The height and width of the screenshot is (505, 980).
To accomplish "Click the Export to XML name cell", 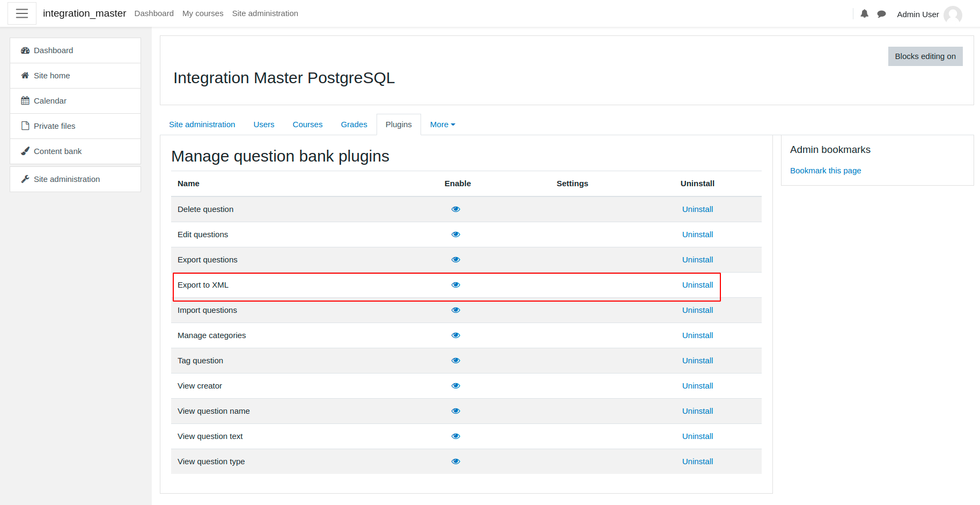I will tap(203, 285).
